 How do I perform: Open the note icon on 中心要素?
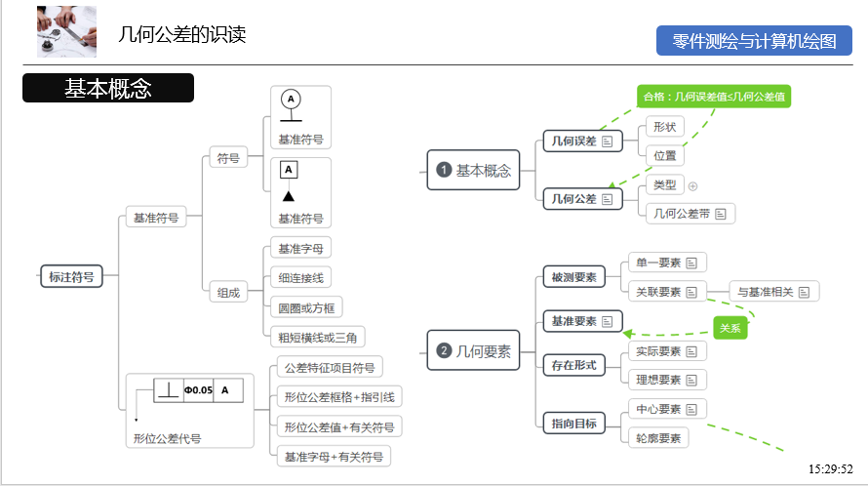pyautogui.click(x=691, y=410)
